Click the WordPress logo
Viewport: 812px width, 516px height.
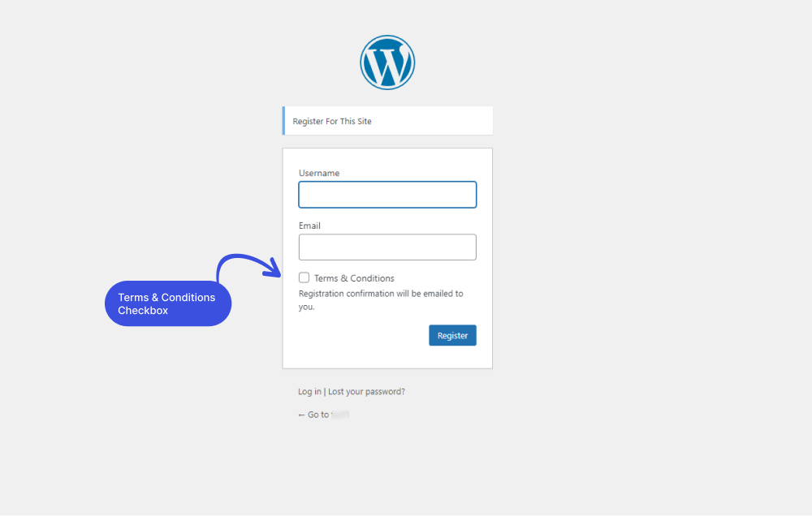click(387, 62)
